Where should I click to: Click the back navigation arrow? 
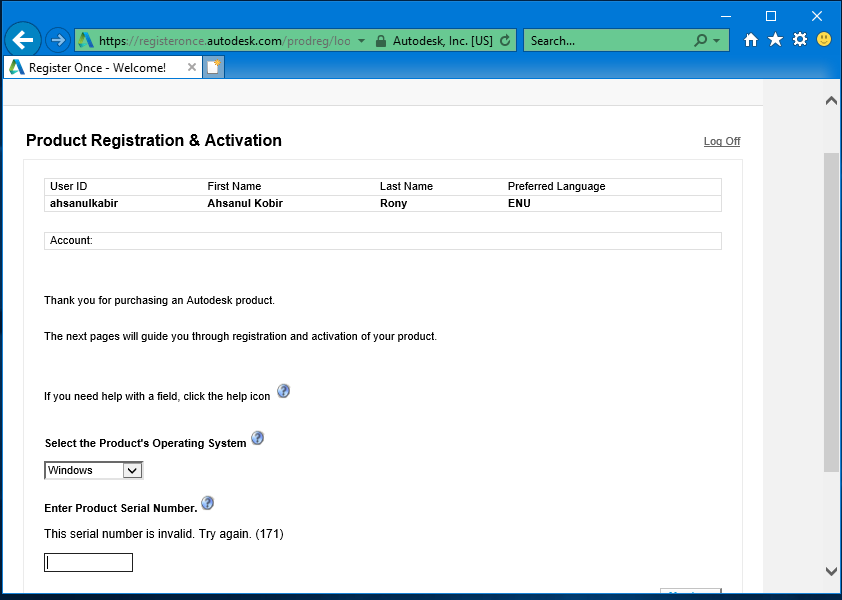click(x=22, y=39)
